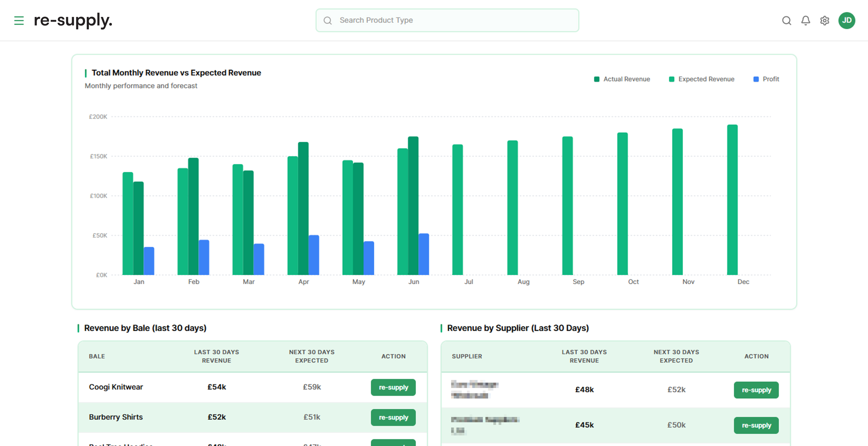Click re-supply on the second supplier row
The height and width of the screenshot is (446, 868).
756,425
